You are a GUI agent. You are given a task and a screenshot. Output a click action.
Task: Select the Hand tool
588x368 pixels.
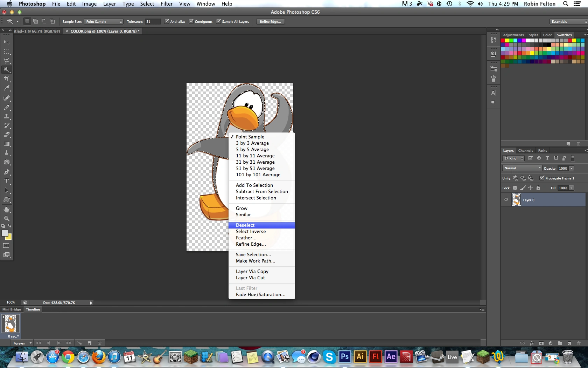(7, 210)
